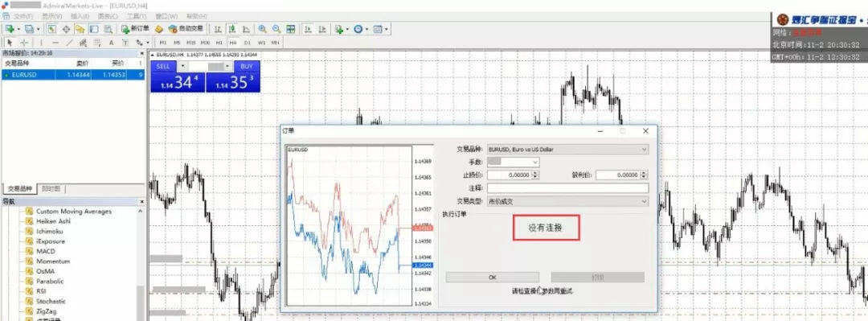Open the trade symbol (交易品种) dropdown in order dialog
Image resolution: width=868 pixels, height=321 pixels.
click(x=567, y=149)
